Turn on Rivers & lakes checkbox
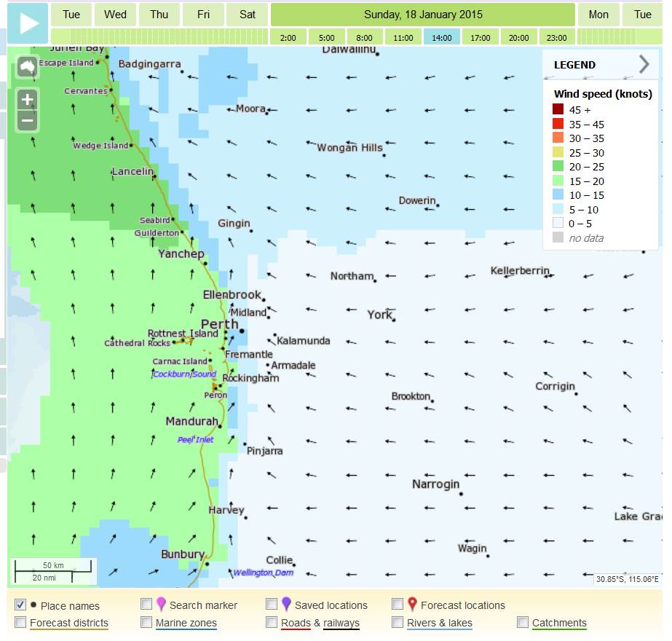This screenshot has width=672, height=641. [398, 623]
